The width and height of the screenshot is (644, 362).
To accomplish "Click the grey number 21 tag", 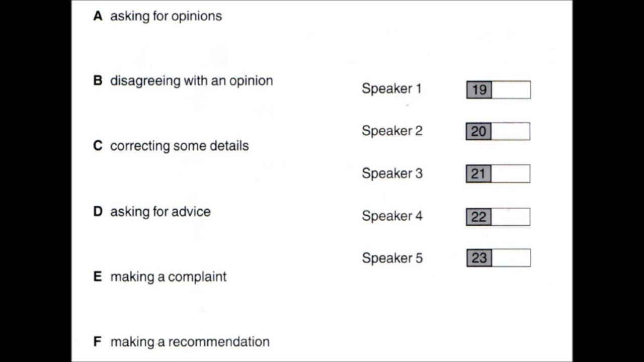I will (x=478, y=174).
